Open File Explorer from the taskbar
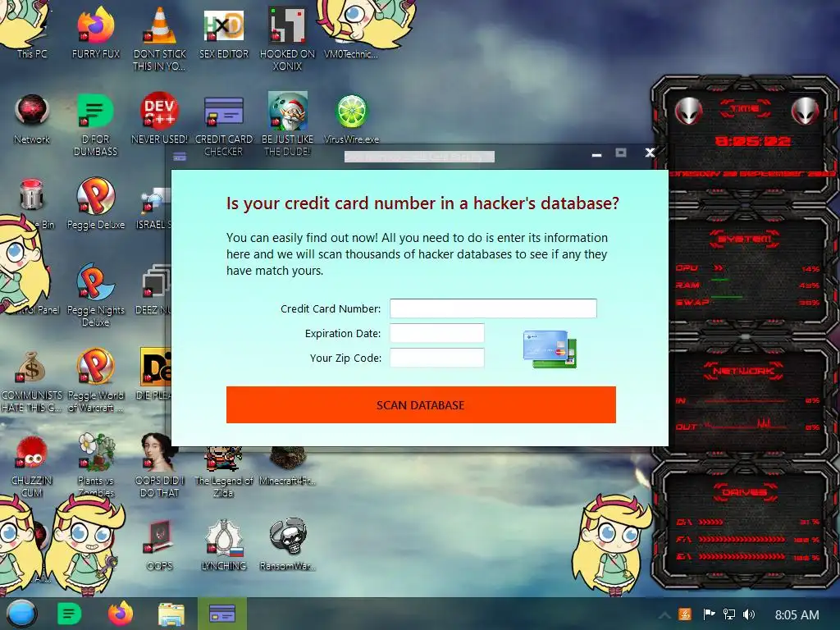 (171, 614)
